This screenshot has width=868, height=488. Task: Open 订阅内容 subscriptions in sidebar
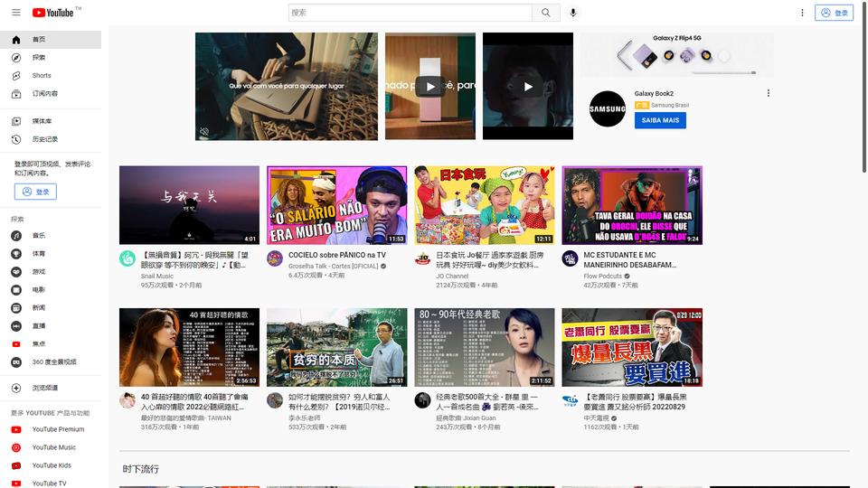click(x=51, y=94)
